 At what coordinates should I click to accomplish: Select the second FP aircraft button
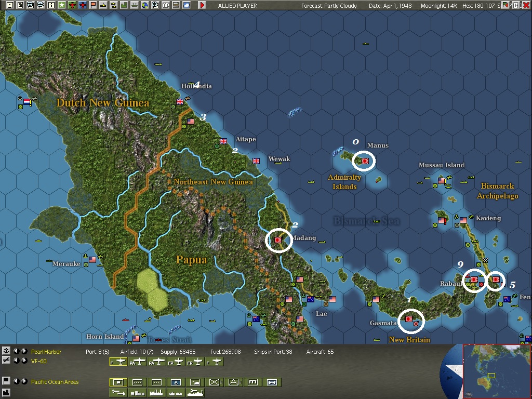(x=195, y=362)
